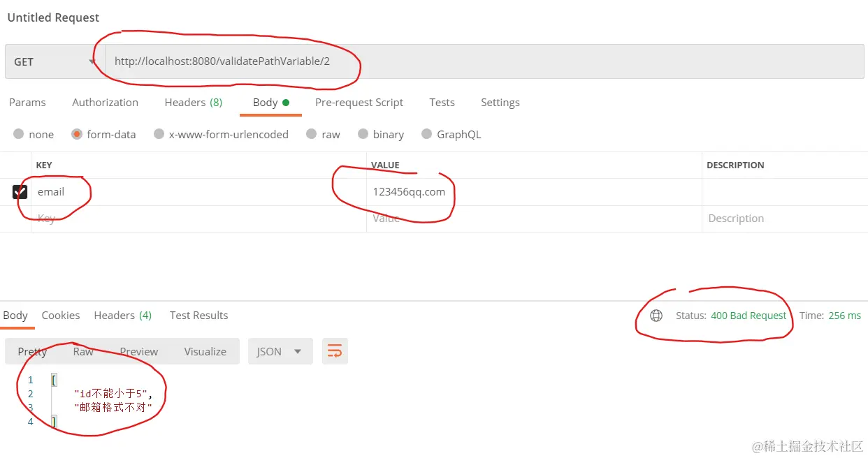This screenshot has height=458, width=868.
Task: Click the empty Value placeholder field
Action: click(x=534, y=219)
